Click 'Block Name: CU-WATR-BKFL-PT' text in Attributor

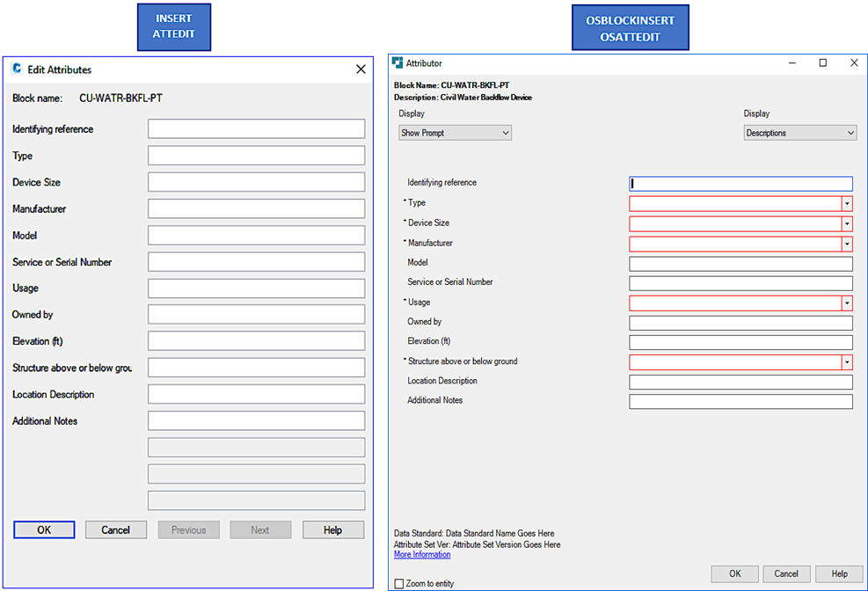(x=452, y=85)
